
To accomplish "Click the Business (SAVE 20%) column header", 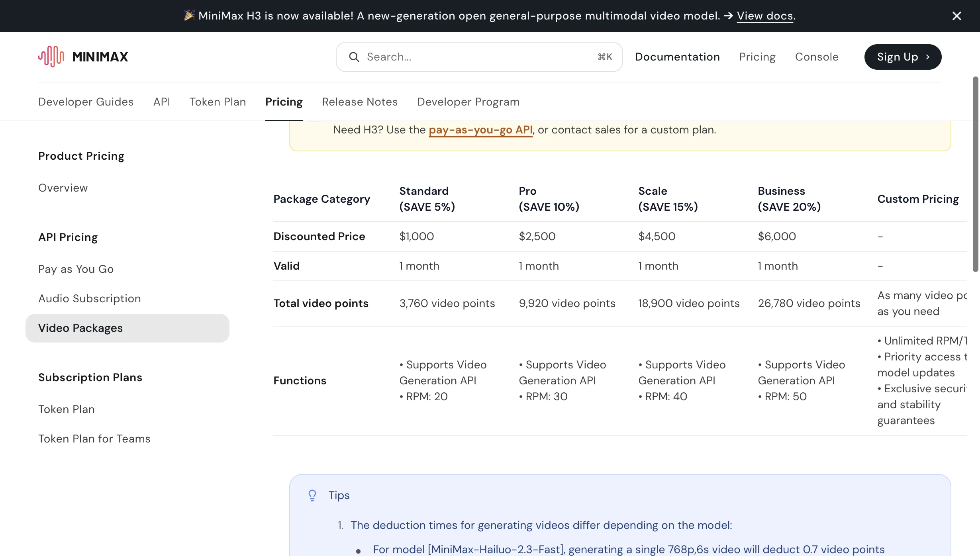I will click(x=789, y=199).
